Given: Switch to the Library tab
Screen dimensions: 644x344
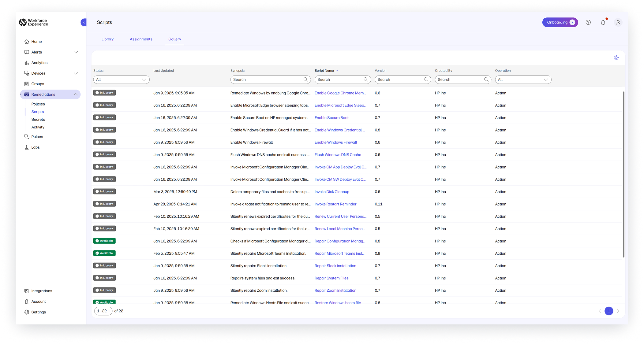Looking at the screenshot, I should coord(107,39).
